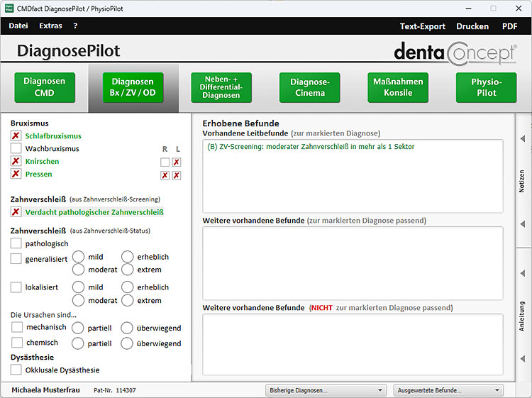Check the chemisch cause checkbox
The width and height of the screenshot is (532, 398).
[17, 343]
